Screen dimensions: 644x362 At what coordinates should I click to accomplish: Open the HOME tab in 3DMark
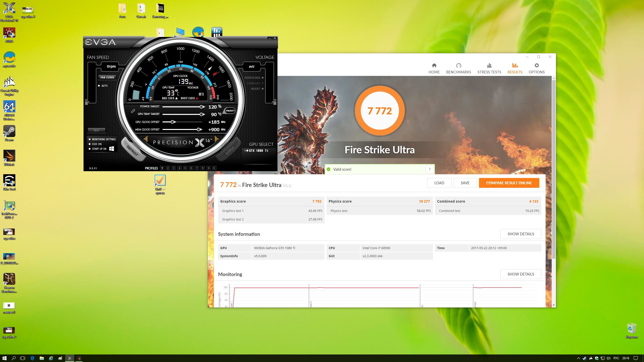(x=434, y=68)
